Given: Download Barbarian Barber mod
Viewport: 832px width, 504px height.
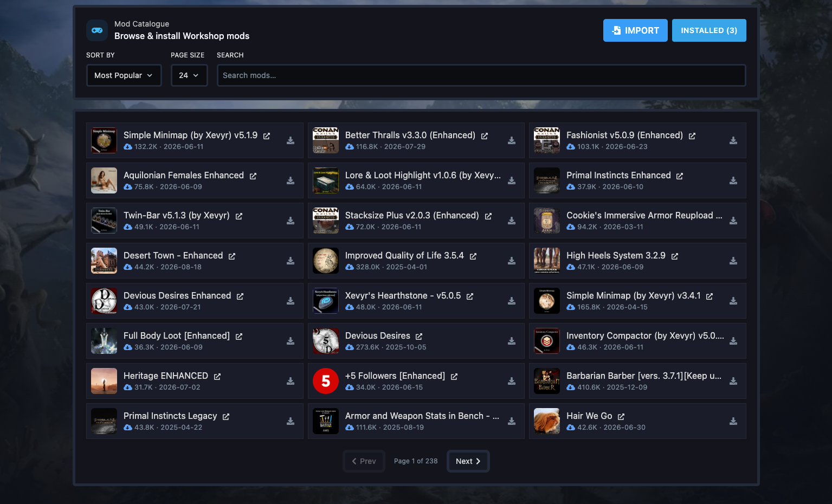Looking at the screenshot, I should (x=733, y=381).
